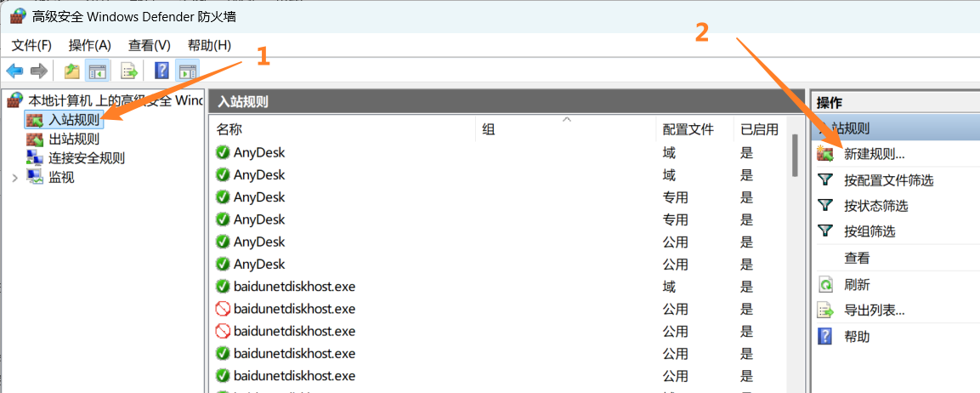
Task: Expand the Monitoring (监视) tree node
Action: click(14, 178)
